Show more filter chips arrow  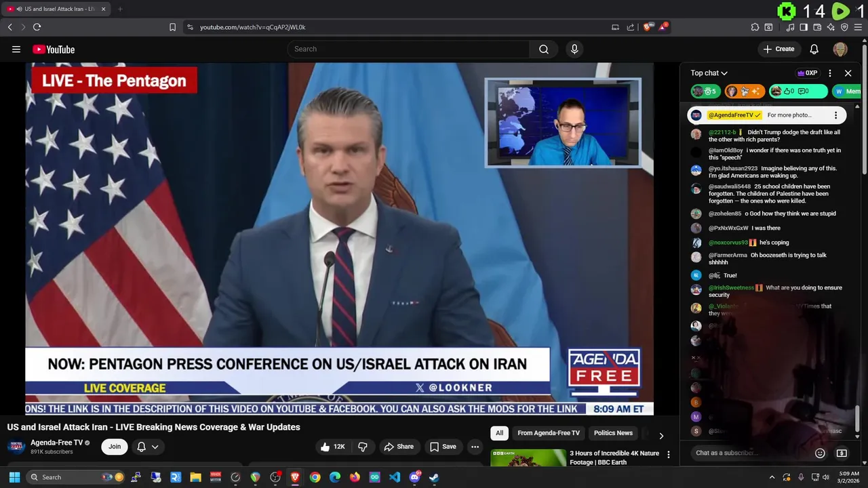point(661,435)
